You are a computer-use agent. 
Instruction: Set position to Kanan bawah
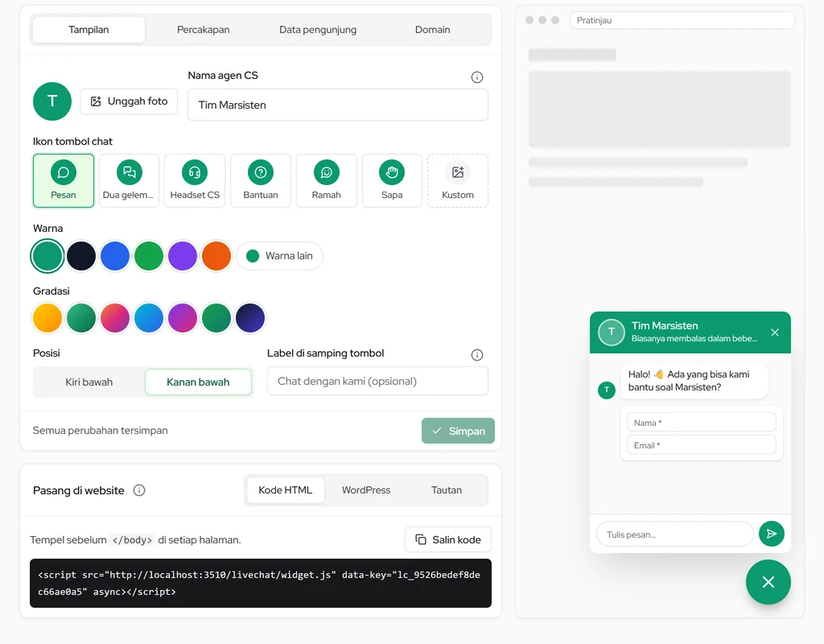[198, 382]
